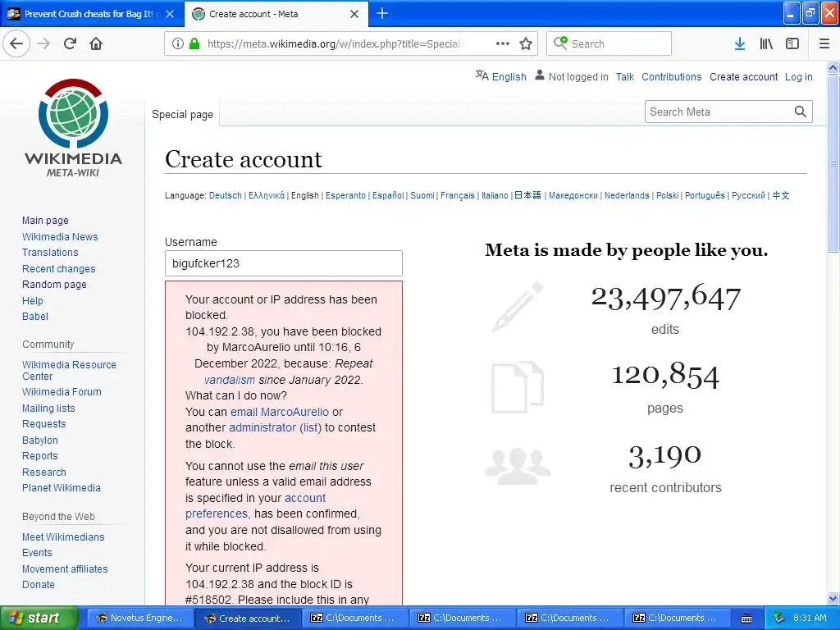Open the Contributions link
Image resolution: width=840 pixels, height=630 pixels.
coord(671,76)
